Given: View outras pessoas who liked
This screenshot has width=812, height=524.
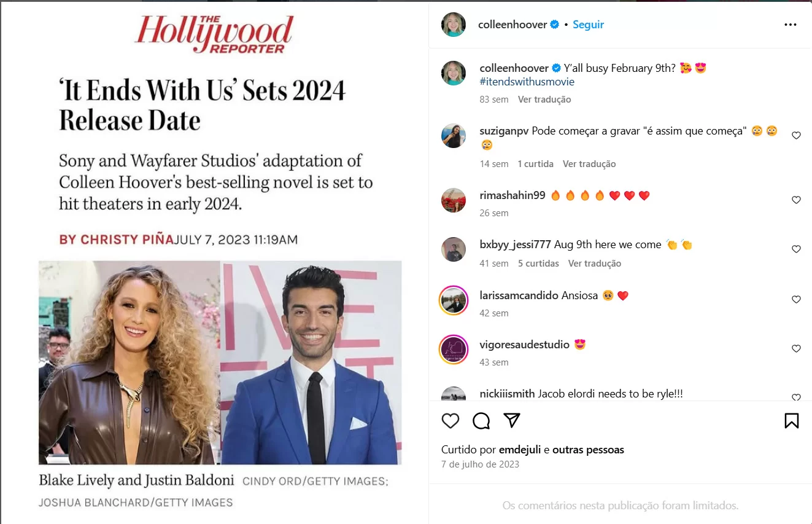Looking at the screenshot, I should [588, 450].
